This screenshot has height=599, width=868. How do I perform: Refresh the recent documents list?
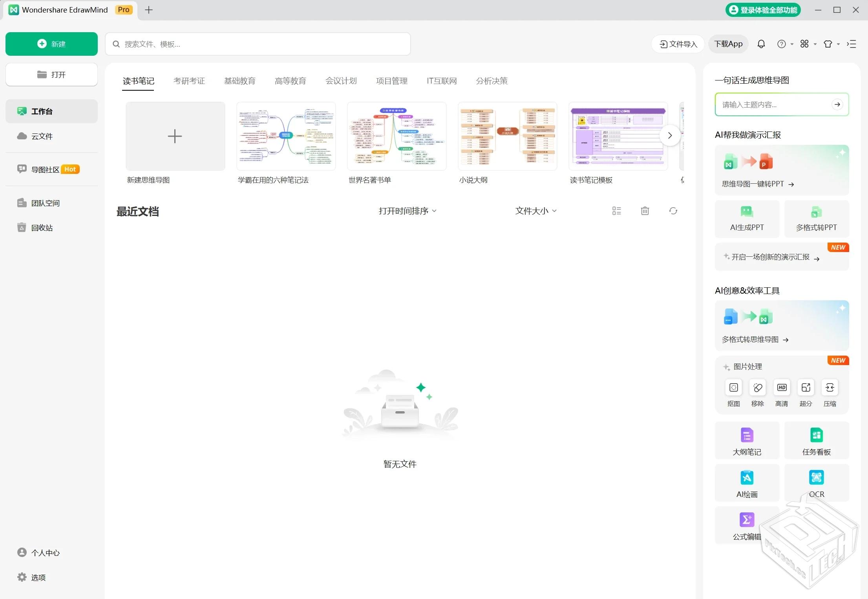pyautogui.click(x=673, y=211)
